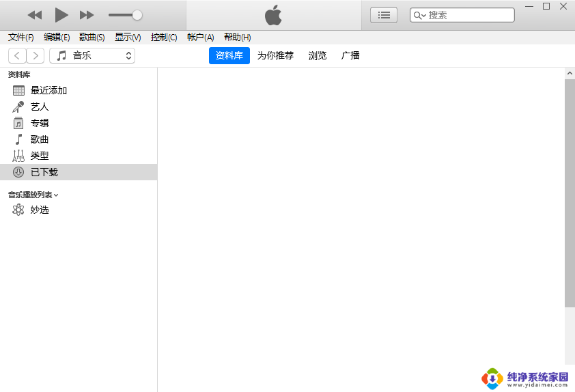Click the 艺人 microphone icon

click(18, 107)
